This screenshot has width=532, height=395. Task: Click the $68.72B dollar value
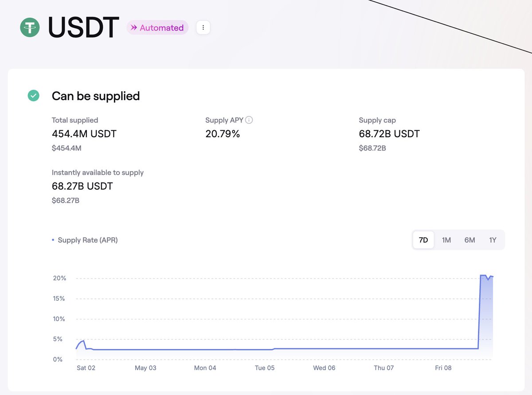coord(372,148)
